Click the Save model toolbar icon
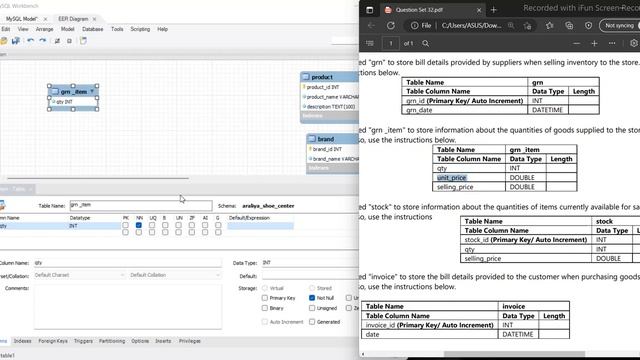Screen dimensions: 640x360 point(16,41)
